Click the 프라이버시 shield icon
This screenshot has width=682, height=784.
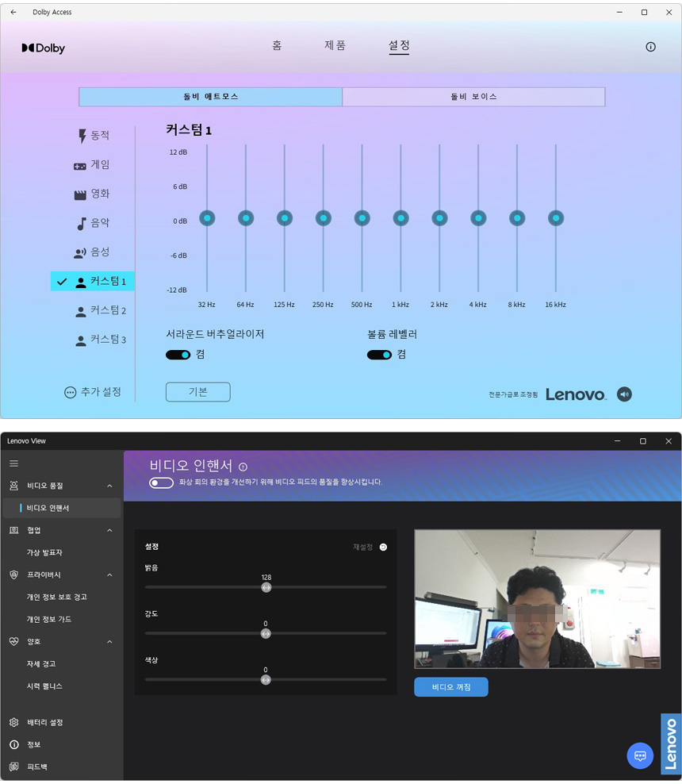(14, 575)
